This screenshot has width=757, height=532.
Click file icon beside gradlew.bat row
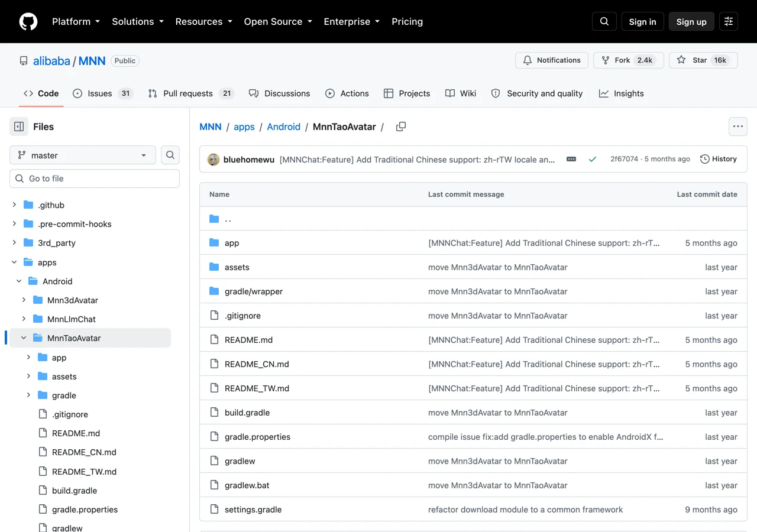click(x=214, y=485)
